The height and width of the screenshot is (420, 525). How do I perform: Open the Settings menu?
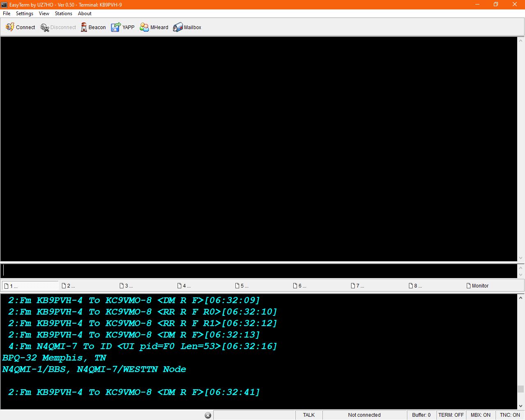(x=25, y=14)
